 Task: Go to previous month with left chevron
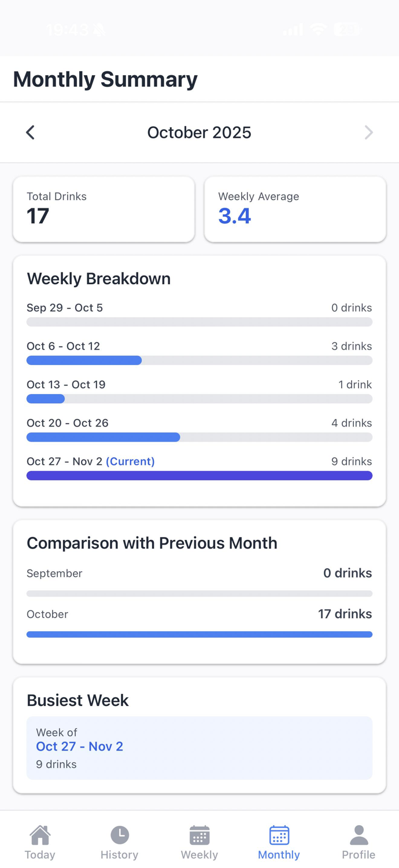29,132
